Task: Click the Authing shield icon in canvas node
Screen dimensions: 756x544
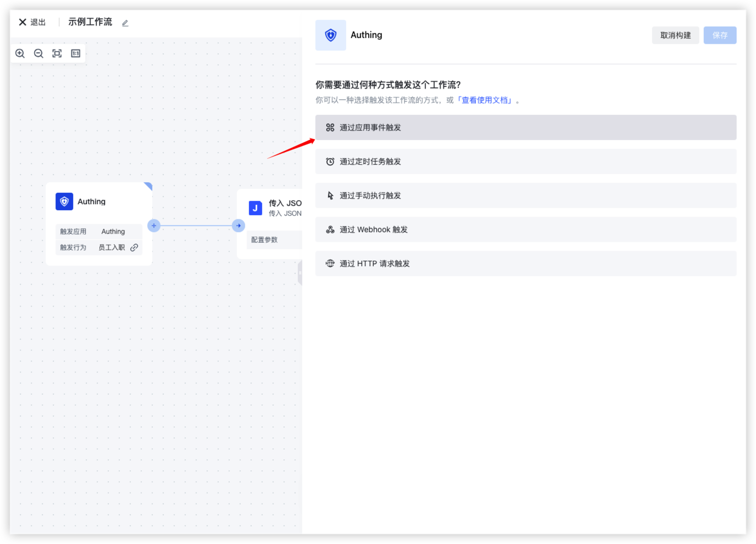Action: click(64, 201)
